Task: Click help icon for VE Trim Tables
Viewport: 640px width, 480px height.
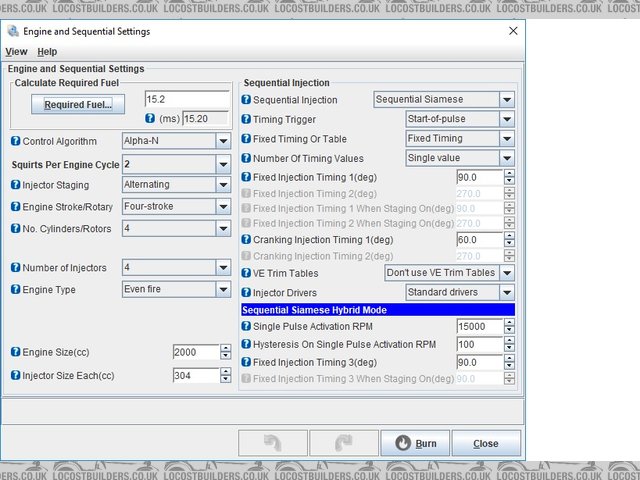Action: [246, 273]
